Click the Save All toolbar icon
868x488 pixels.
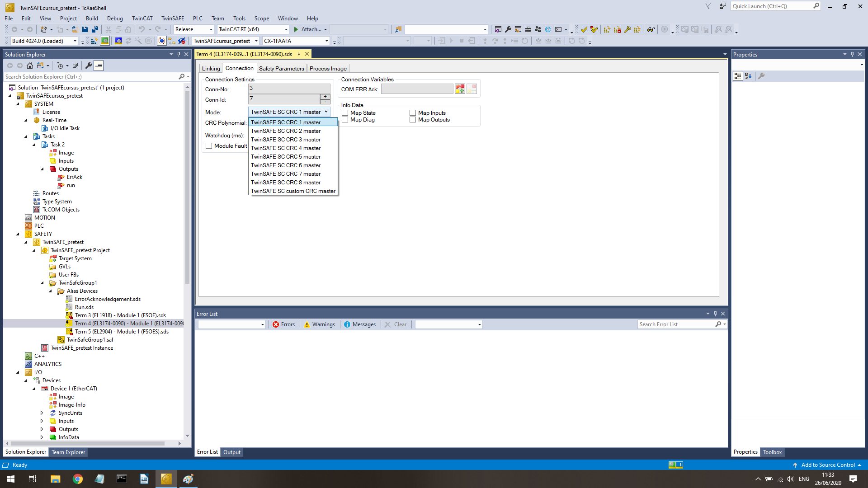(95, 29)
